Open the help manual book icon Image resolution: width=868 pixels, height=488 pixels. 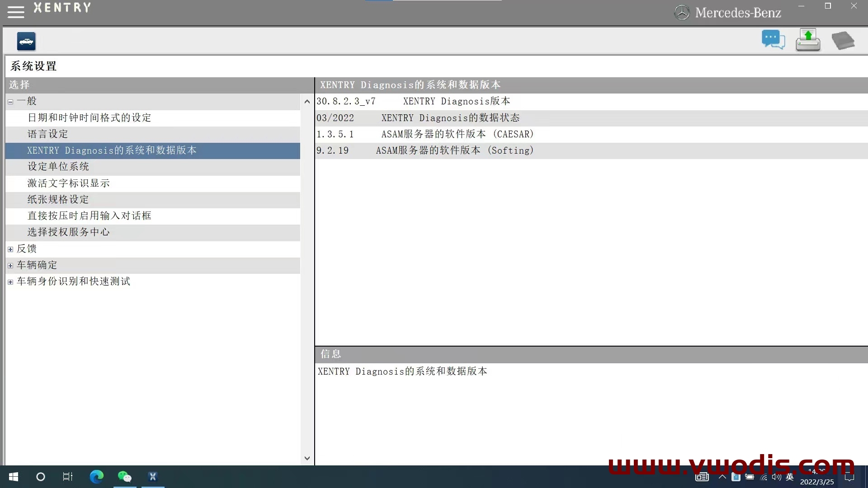coord(844,40)
